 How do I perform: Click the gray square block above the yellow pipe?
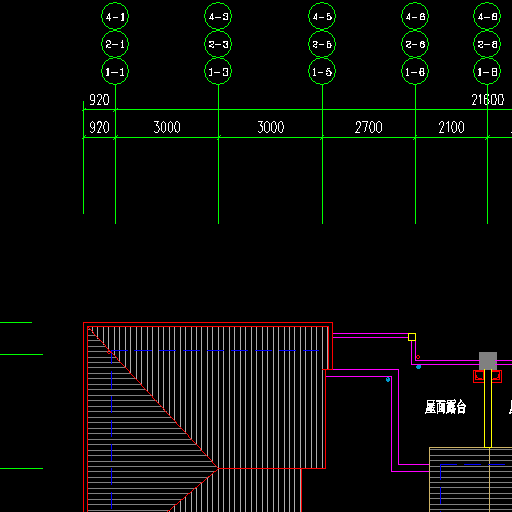tap(488, 361)
